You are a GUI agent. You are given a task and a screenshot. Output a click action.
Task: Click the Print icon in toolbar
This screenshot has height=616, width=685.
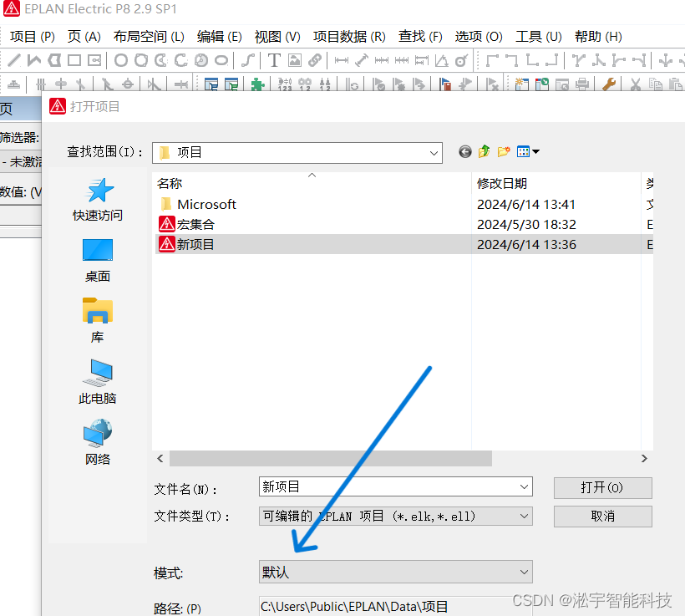click(x=582, y=84)
